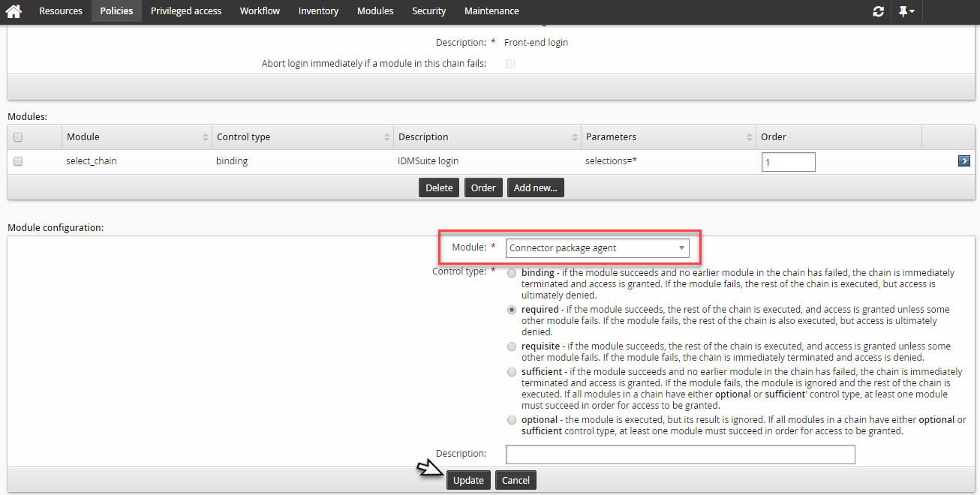
Task: Click the module Description text field
Action: 680,454
